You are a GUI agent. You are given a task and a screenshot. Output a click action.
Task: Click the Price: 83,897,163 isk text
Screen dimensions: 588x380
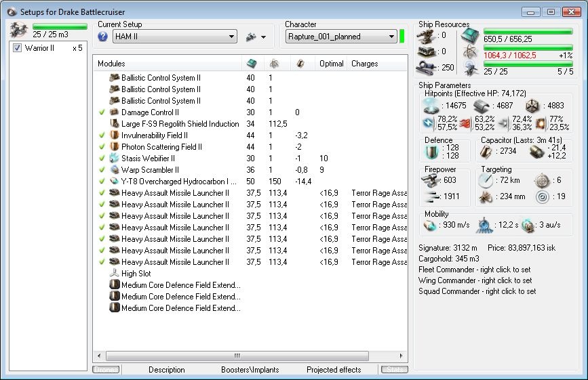(x=522, y=248)
